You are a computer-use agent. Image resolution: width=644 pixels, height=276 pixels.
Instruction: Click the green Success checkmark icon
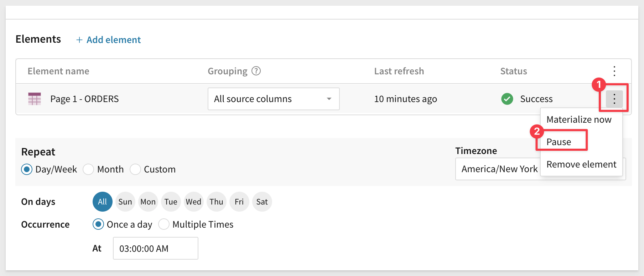point(507,99)
